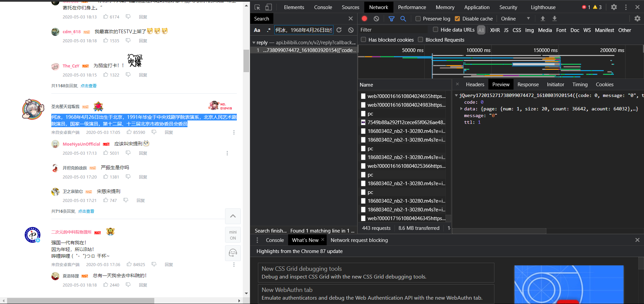Image resolution: width=644 pixels, height=304 pixels.
Task: Select the All request type filter
Action: (481, 30)
